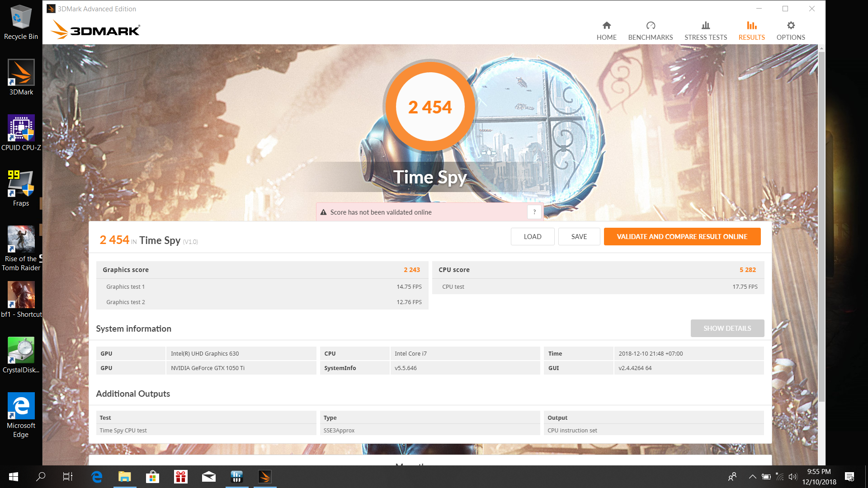
Task: Open 3DMark desktop shortcut
Action: 21,78
